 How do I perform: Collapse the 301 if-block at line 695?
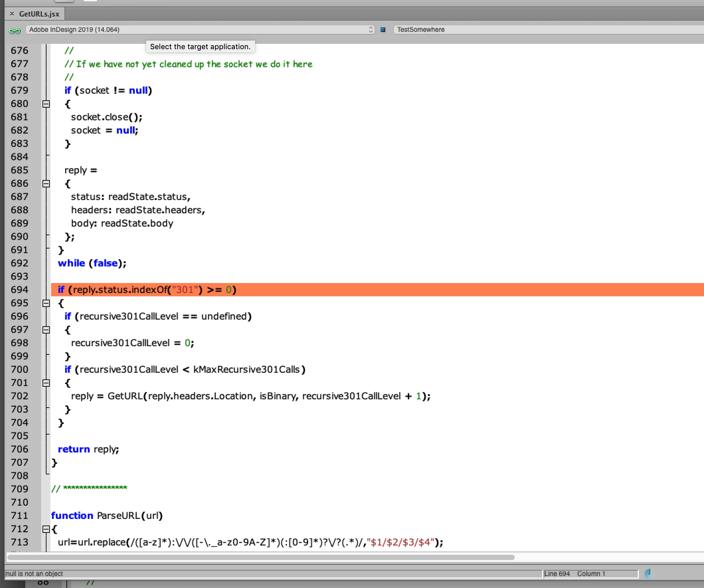pos(46,303)
